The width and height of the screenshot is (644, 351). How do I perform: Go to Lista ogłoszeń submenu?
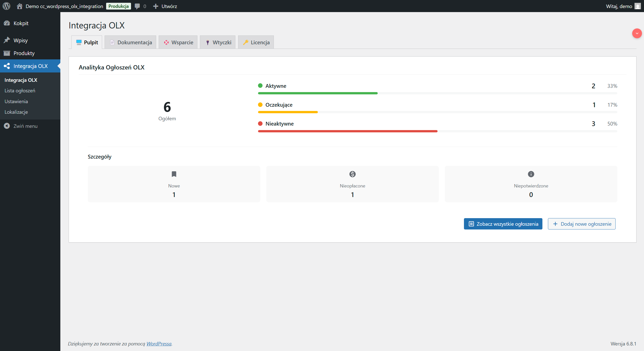[20, 91]
